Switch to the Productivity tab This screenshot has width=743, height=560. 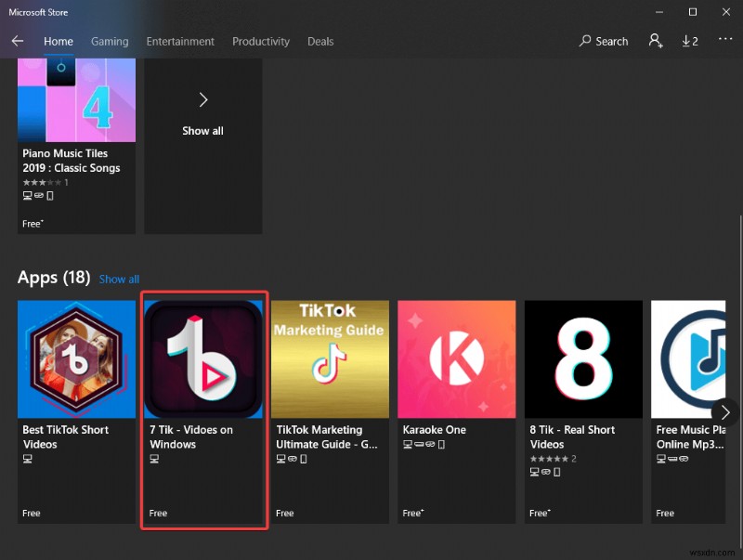tap(261, 41)
